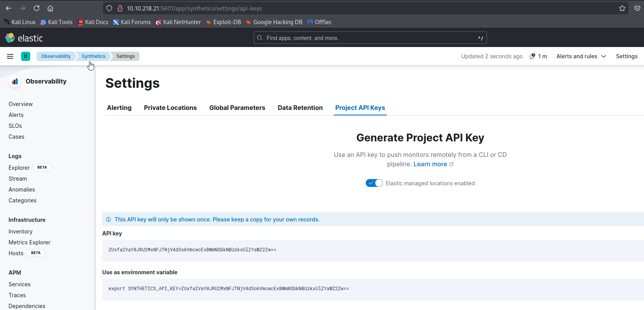Open Cases in the sidebar
Image resolution: width=644 pixels, height=310 pixels.
coord(16,137)
